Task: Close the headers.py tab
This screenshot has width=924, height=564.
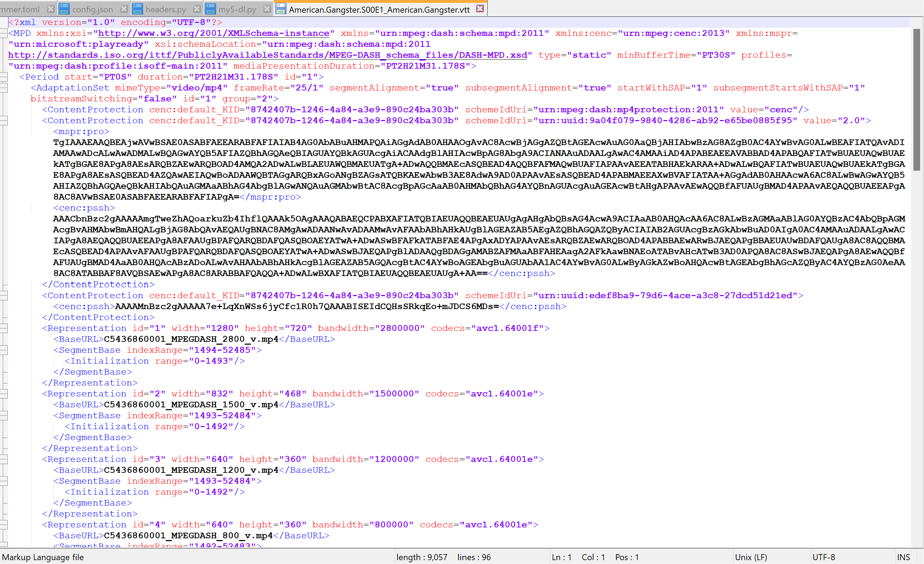Action: 197,8
